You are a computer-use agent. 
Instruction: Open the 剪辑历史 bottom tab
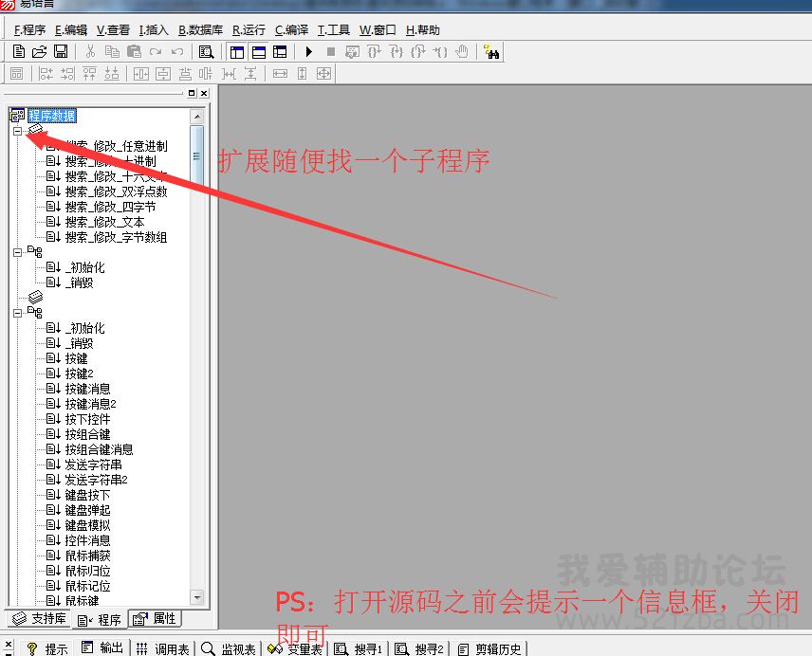489,648
